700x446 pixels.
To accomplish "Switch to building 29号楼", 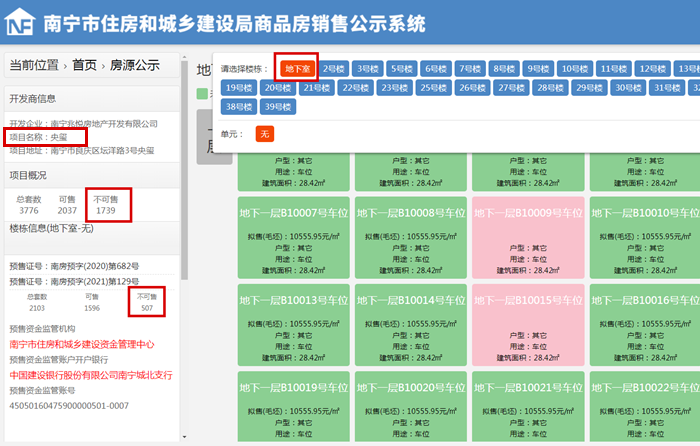I will coord(589,88).
